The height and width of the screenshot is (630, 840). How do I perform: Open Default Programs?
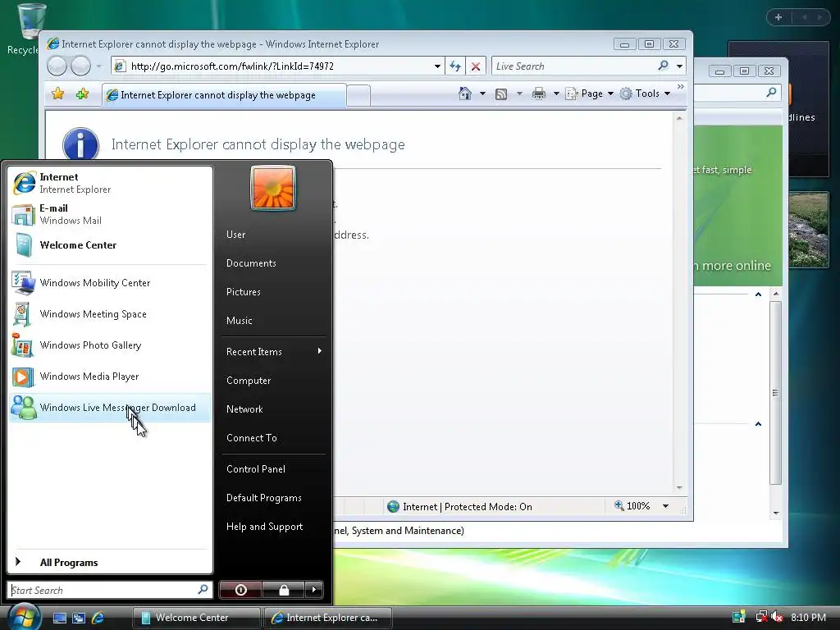[273, 498]
